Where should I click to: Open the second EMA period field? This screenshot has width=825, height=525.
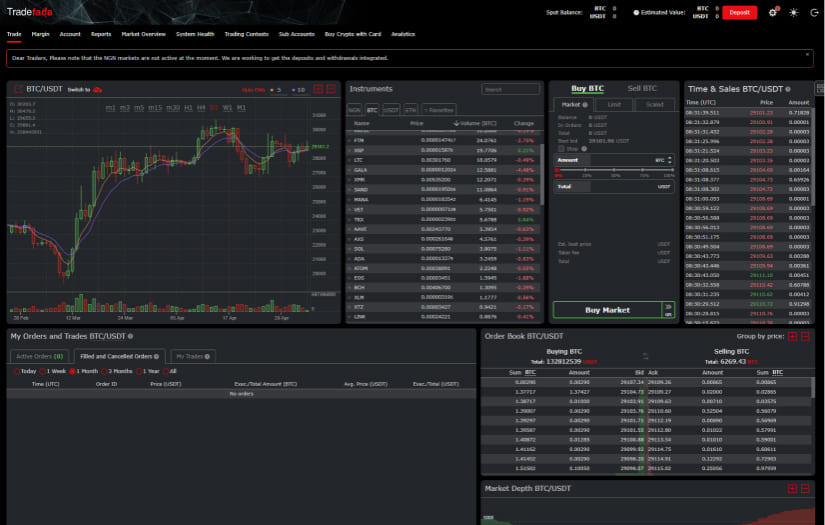pos(301,90)
